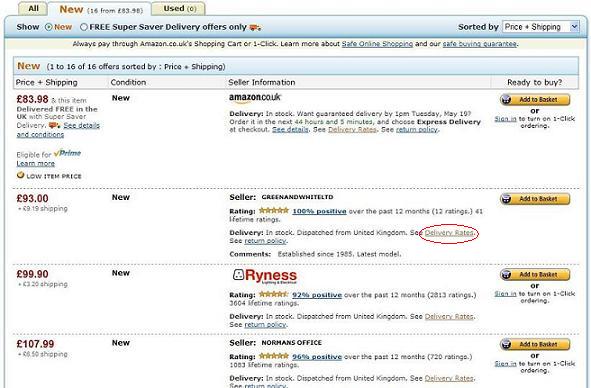The width and height of the screenshot is (591, 388).
Task: Click the Prime logo
Action: [67, 153]
